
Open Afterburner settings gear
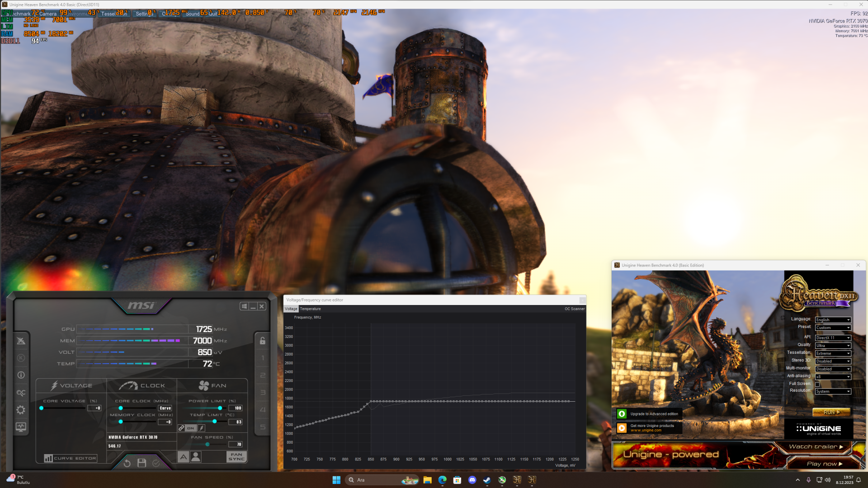[x=21, y=410]
